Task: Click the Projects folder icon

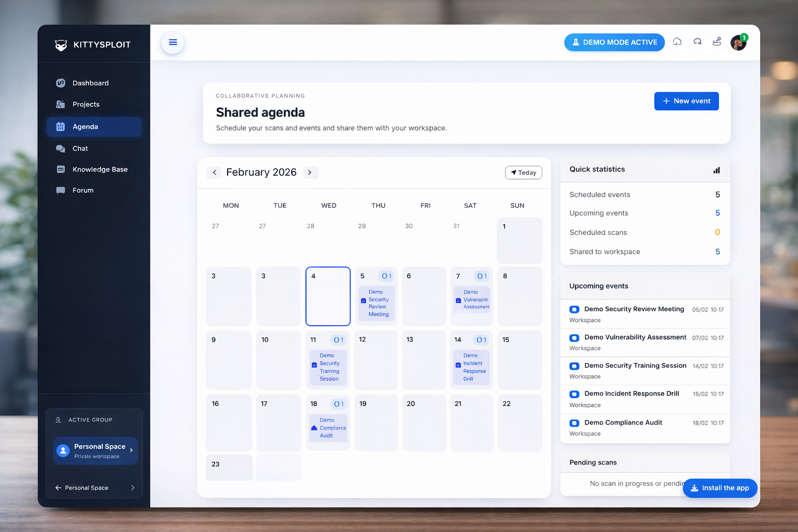Action: click(x=61, y=104)
